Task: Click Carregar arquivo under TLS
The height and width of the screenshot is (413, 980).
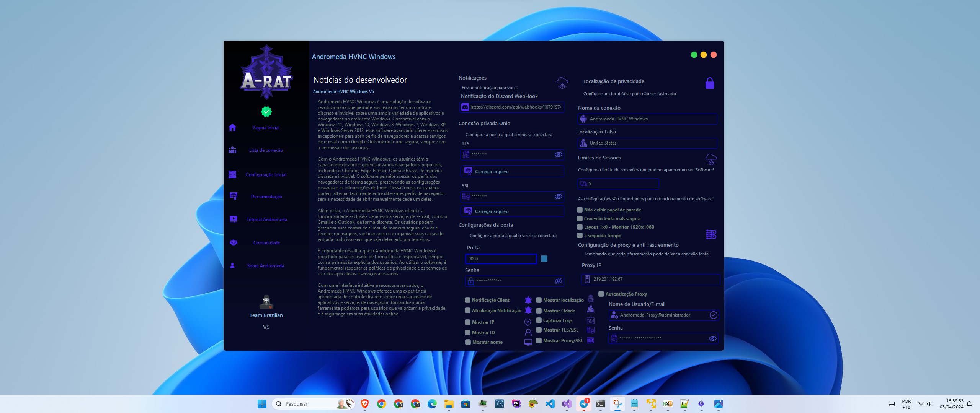Action: 512,171
